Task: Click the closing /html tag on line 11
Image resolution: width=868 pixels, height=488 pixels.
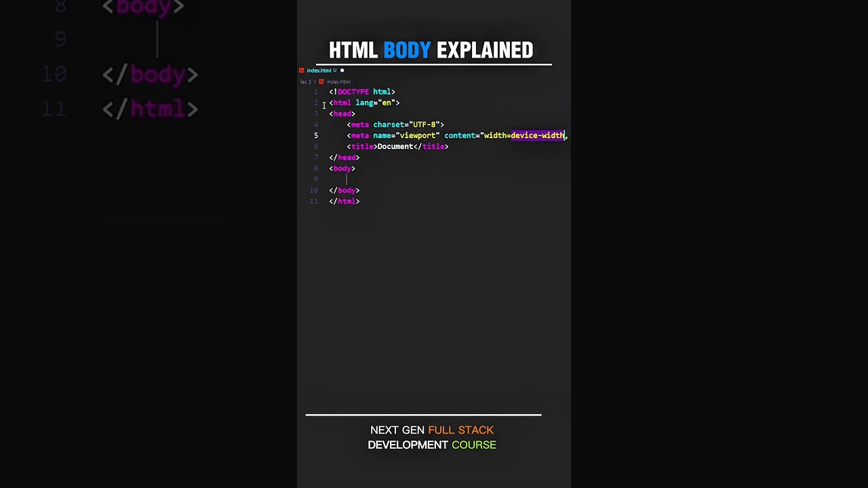Action: coord(344,201)
